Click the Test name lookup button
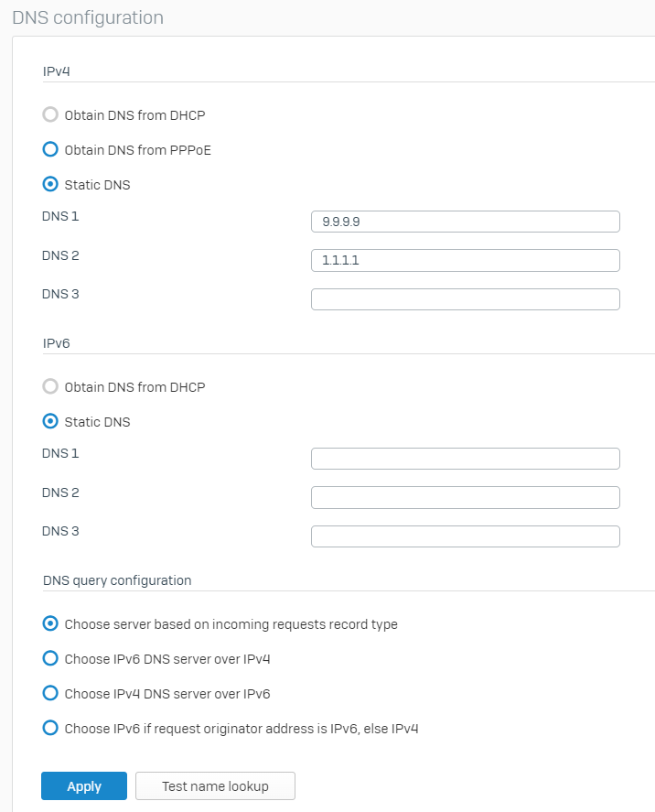Screen dimensions: 655x812 (215, 786)
